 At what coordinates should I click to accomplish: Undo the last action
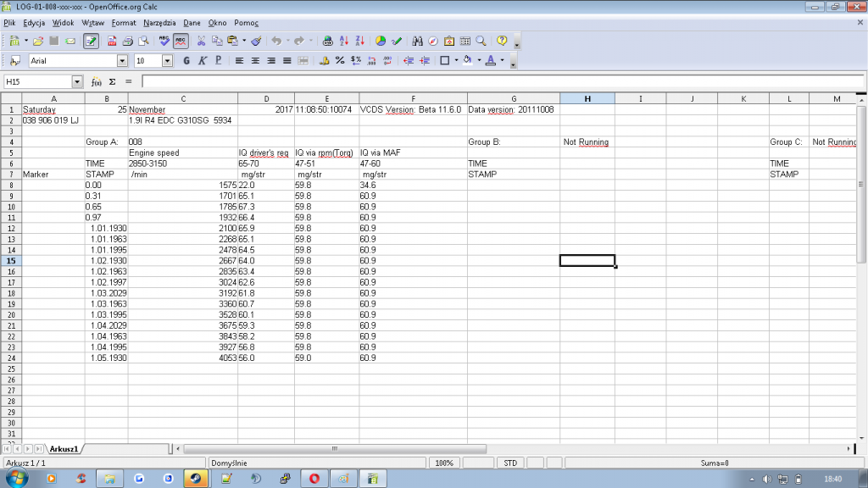click(x=276, y=41)
